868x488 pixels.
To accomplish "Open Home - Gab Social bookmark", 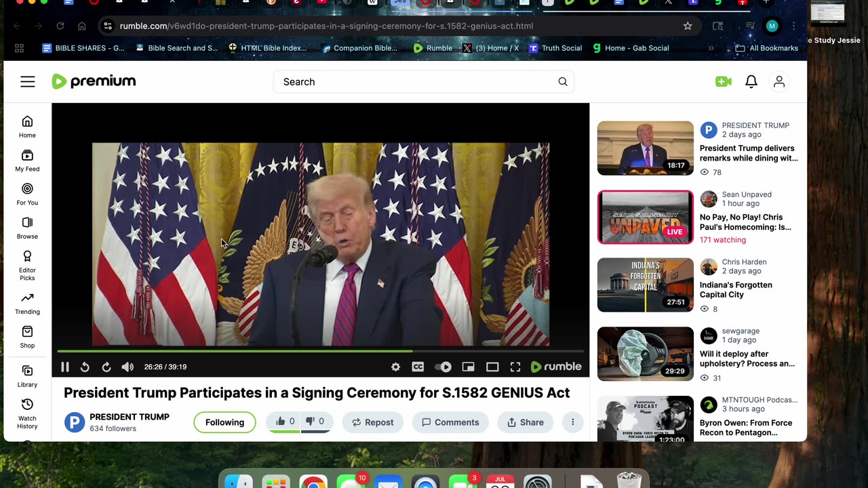I will click(631, 48).
